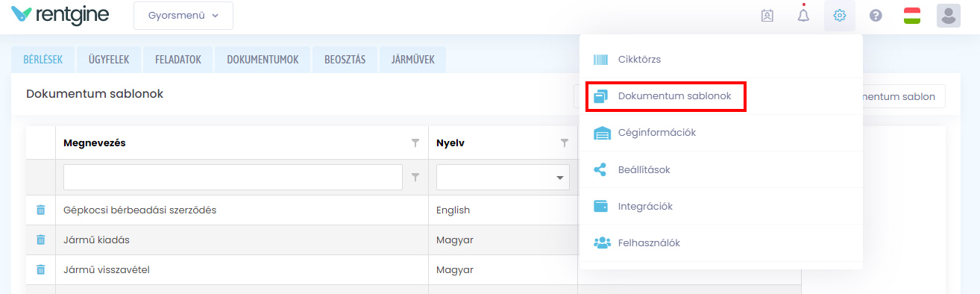Select Magyar cell in Jármű visszavétel row
Viewport: 980px width, 294px height.
click(x=503, y=269)
